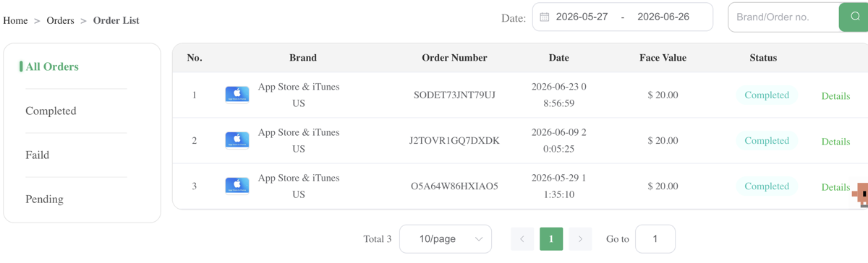
Task: Select page 1 pagination button
Action: tap(551, 239)
